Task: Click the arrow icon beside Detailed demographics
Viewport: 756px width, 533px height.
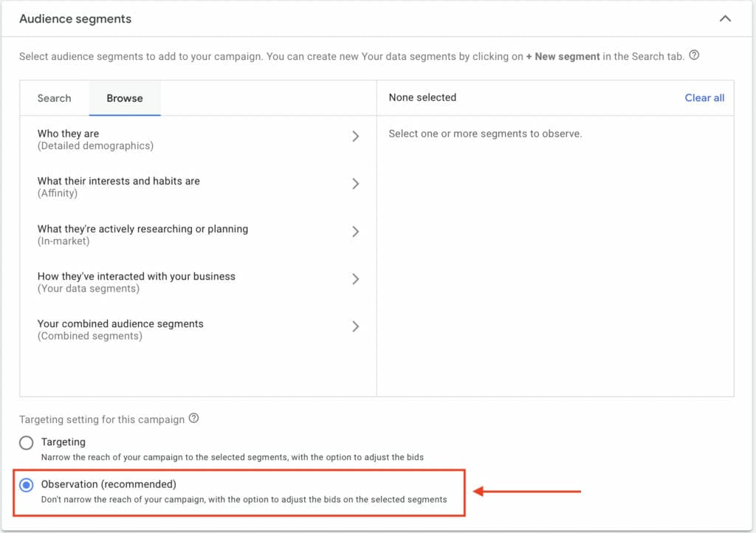Action: [355, 137]
